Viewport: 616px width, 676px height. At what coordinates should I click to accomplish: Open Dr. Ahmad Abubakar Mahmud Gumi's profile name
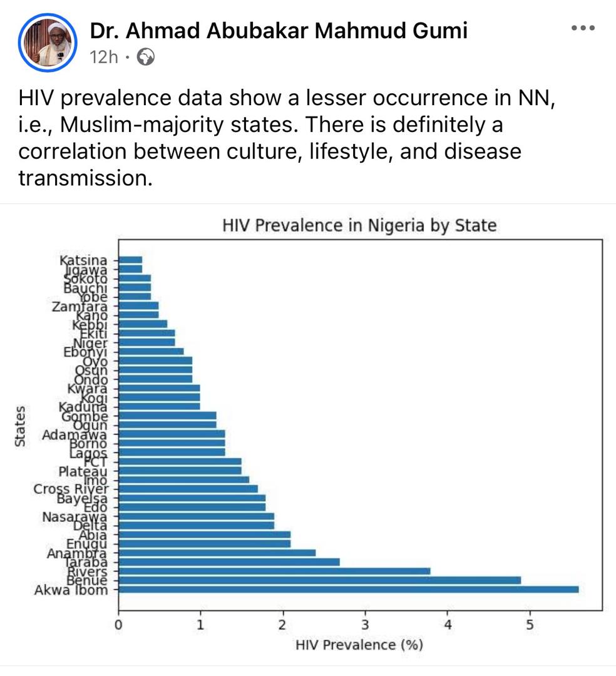click(x=279, y=30)
